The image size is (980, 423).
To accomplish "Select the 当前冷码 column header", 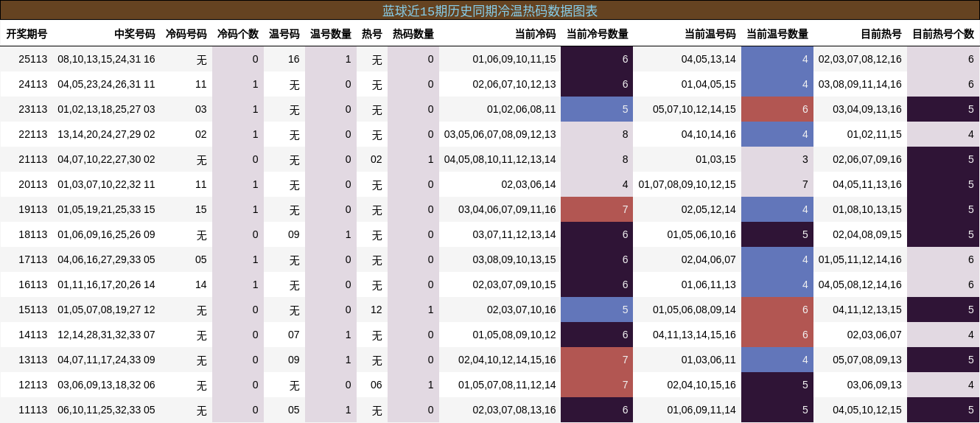I will 536,34.
